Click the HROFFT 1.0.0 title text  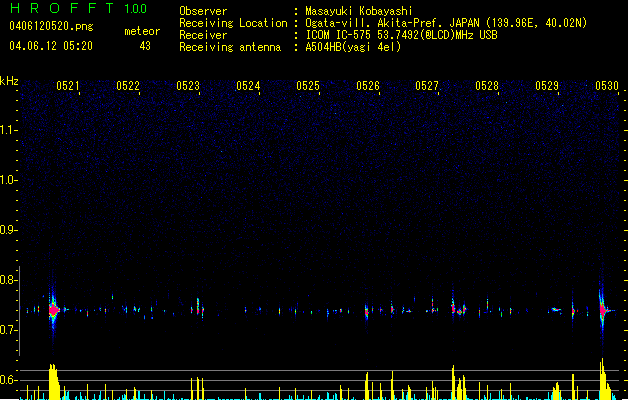[x=78, y=8]
